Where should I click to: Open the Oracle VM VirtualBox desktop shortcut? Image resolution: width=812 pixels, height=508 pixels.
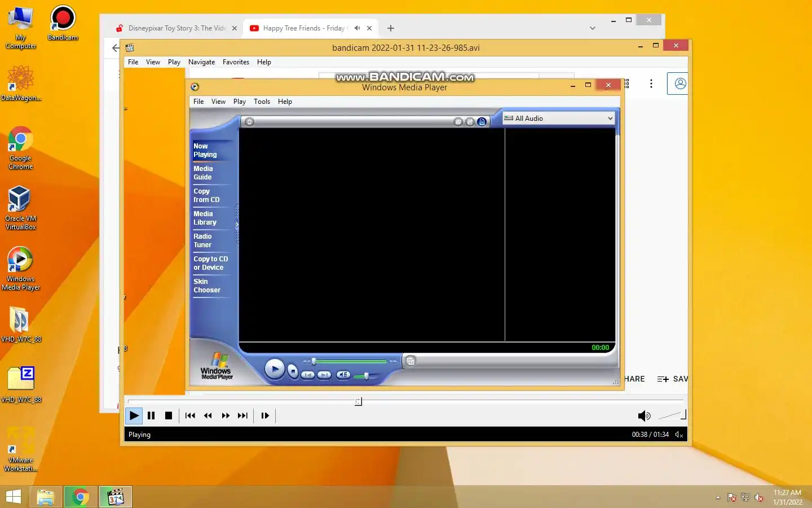coord(21,208)
